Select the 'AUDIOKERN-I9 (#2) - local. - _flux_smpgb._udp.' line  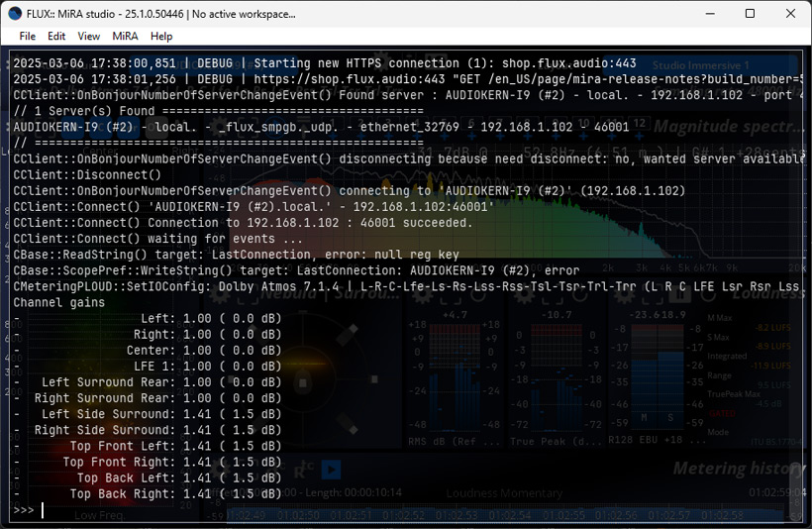point(321,128)
